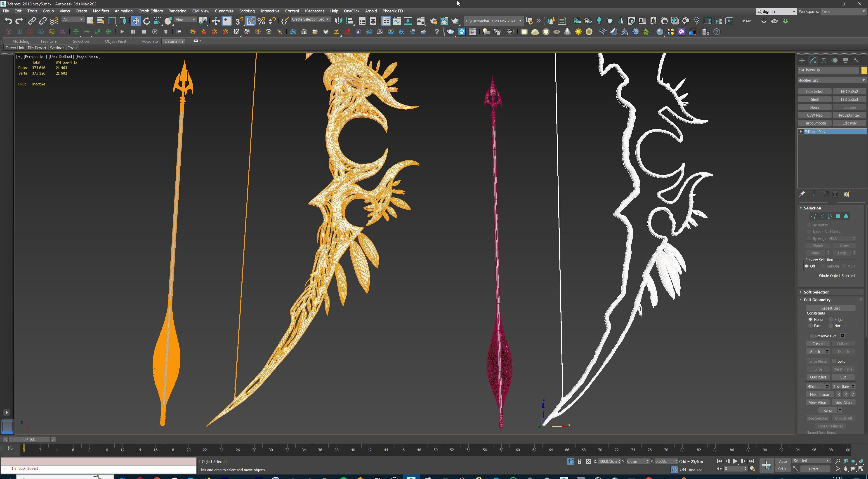This screenshot has width=868, height=479.
Task: Expand the Editable Poly stack entry
Action: (x=801, y=132)
